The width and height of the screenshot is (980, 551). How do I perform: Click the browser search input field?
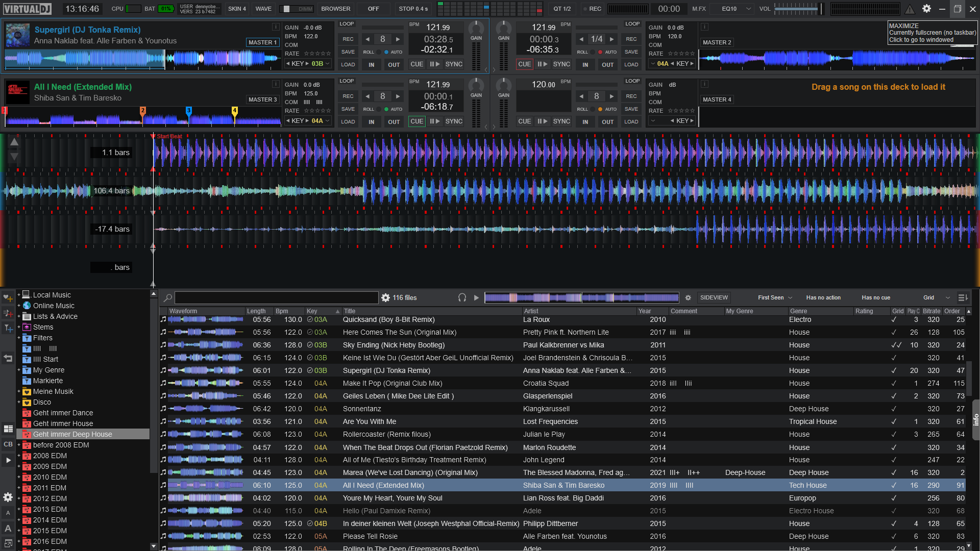(x=276, y=297)
